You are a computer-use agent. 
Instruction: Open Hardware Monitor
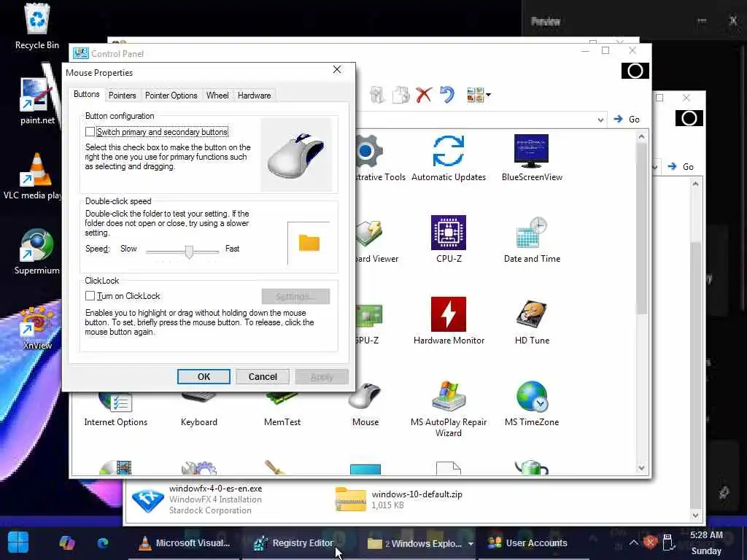coord(449,321)
